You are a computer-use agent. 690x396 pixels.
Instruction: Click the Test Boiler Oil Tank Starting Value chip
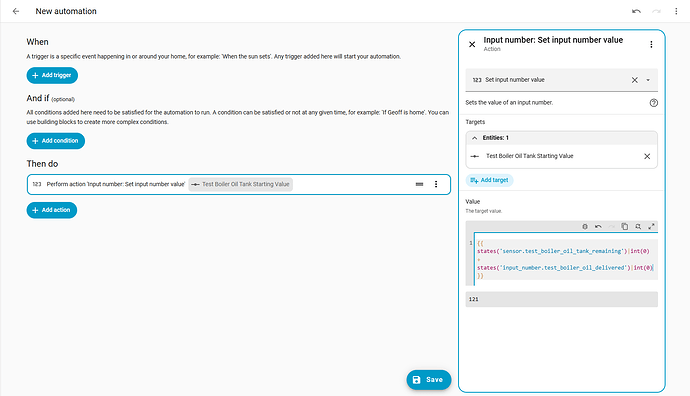coord(241,184)
